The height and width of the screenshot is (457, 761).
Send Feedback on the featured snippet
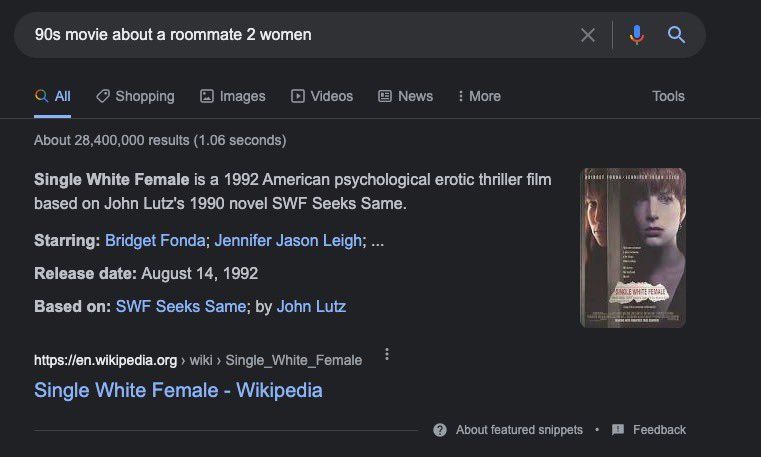[649, 430]
